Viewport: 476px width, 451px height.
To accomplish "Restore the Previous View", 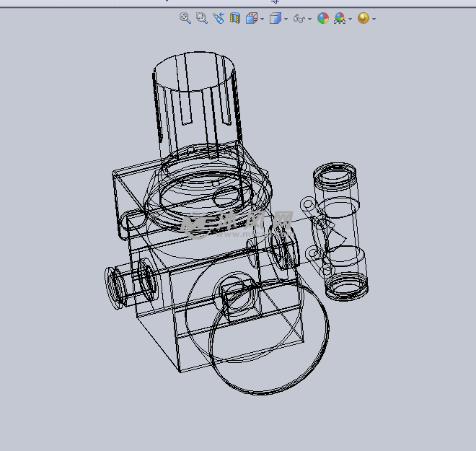I will 219,18.
